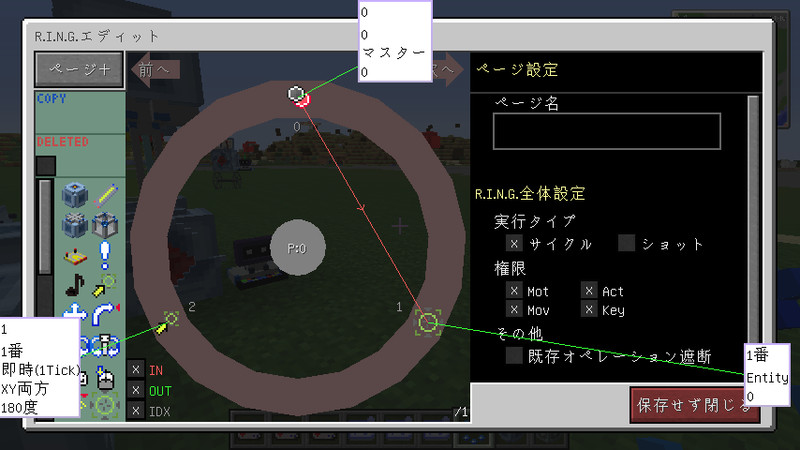Go to previous page with 前へ

point(156,69)
